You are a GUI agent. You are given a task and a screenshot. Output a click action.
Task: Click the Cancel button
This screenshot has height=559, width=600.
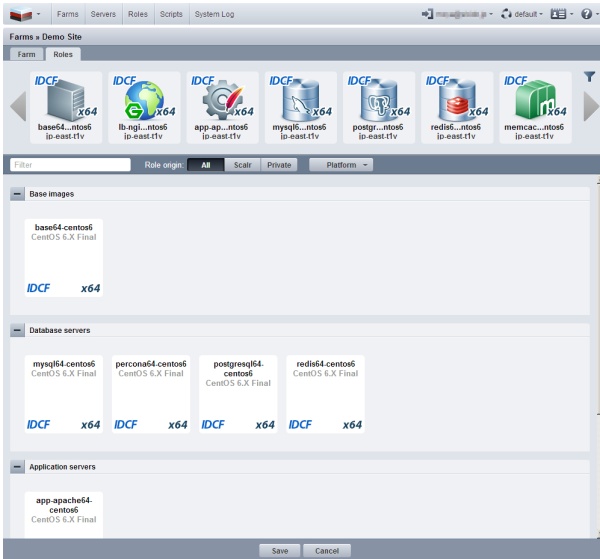pyautogui.click(x=327, y=550)
